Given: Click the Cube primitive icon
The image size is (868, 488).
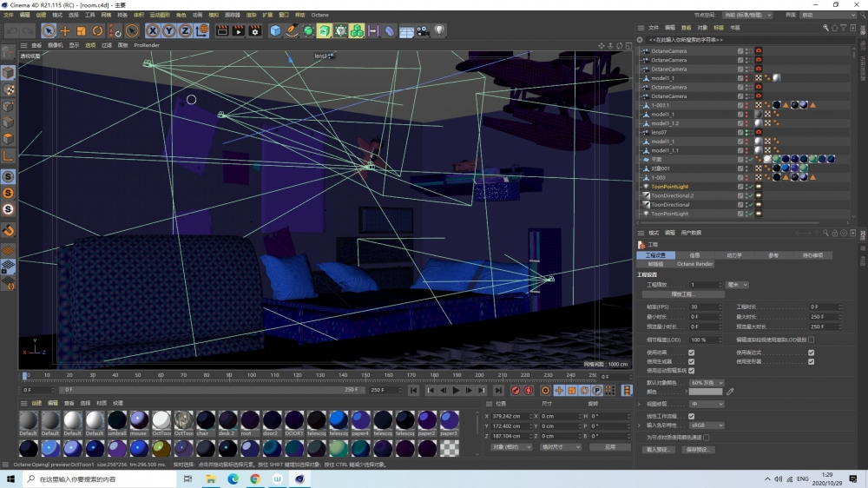Looking at the screenshot, I should pyautogui.click(x=275, y=31).
